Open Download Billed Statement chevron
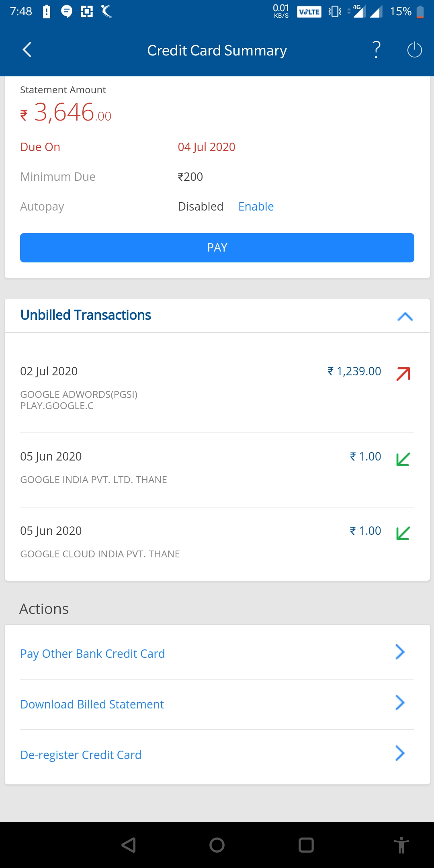 (400, 702)
